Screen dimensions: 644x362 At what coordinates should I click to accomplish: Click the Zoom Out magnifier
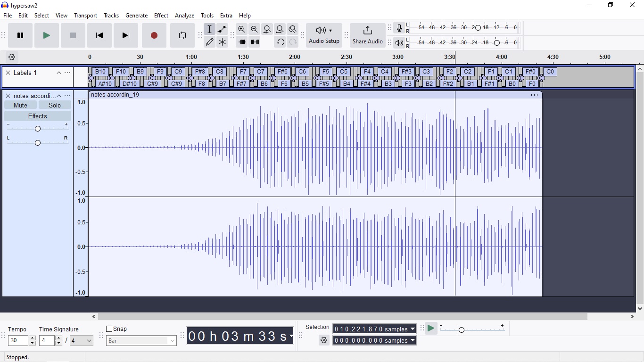[x=255, y=29]
